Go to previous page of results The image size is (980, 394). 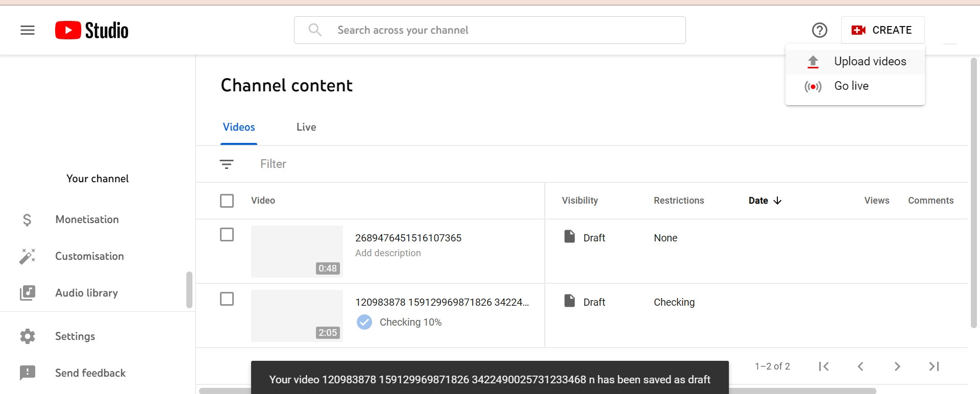[861, 366]
